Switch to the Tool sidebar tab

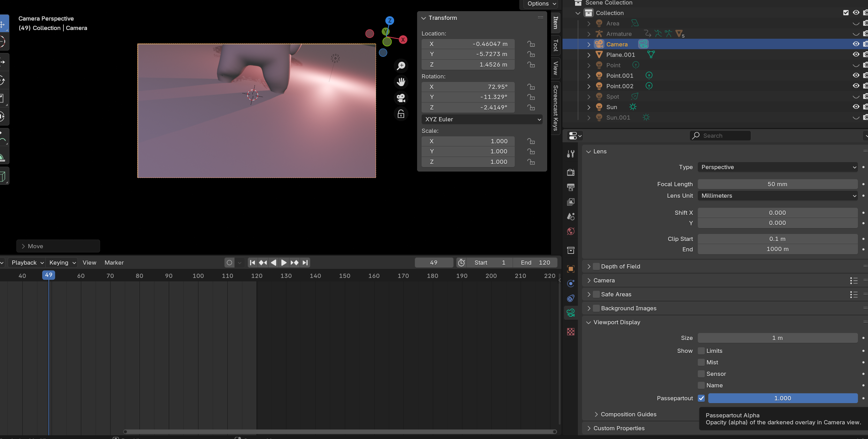coord(556,45)
